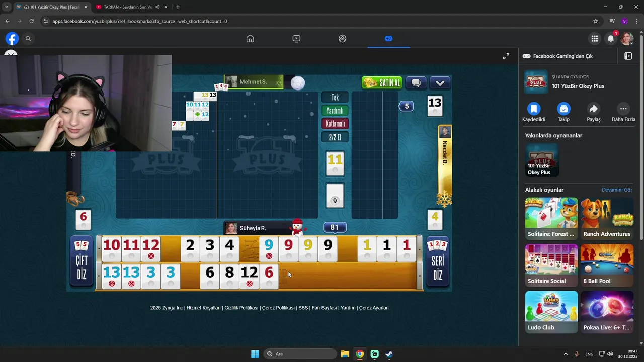This screenshot has width=644, height=362.
Task: Click Kaydedildi bookmark button
Action: [x=534, y=112]
